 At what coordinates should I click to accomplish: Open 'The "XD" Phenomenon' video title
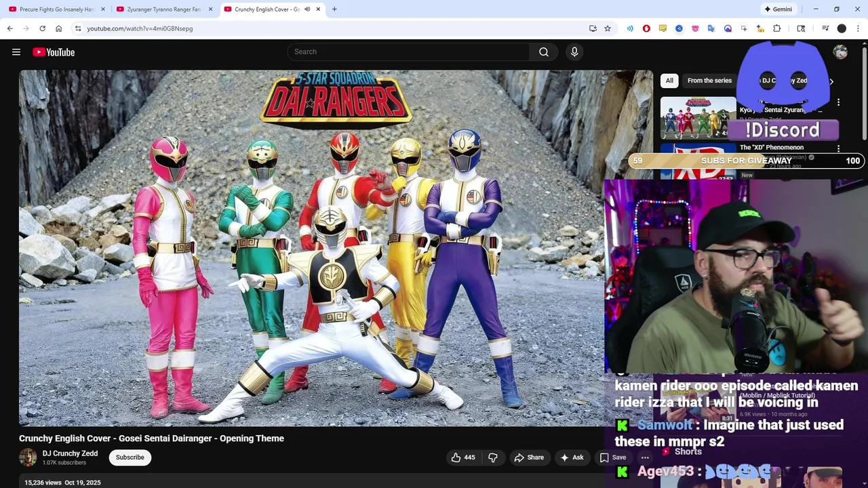pos(772,147)
